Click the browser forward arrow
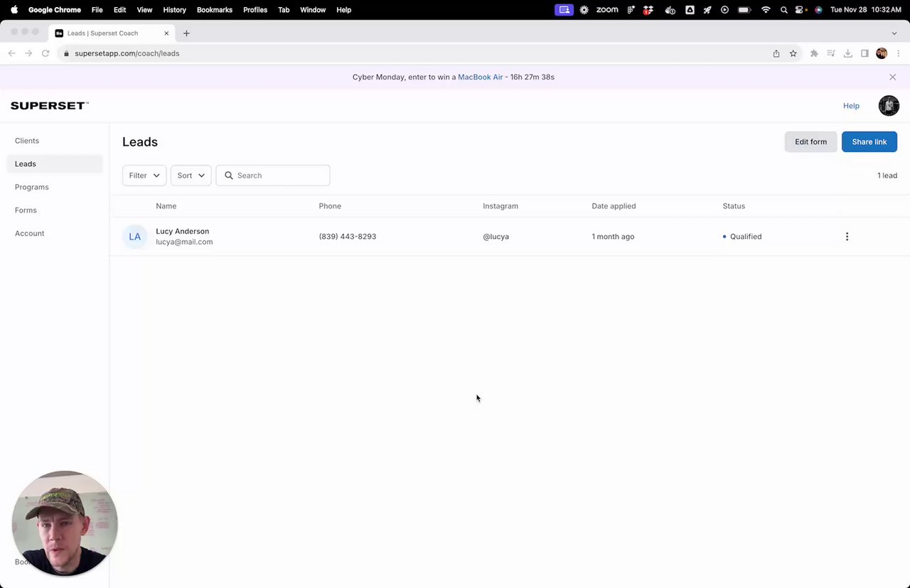Screen dimensions: 910x588 tap(28, 53)
